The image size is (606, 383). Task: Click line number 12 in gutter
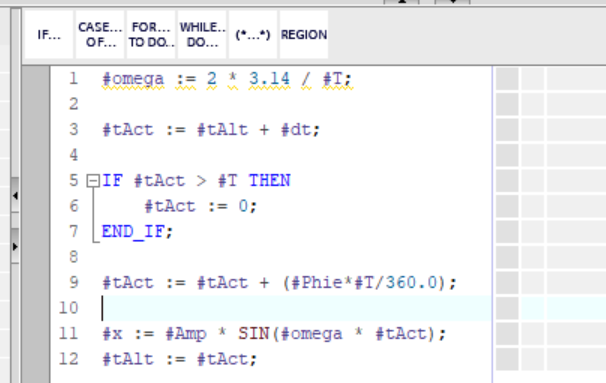click(x=68, y=359)
